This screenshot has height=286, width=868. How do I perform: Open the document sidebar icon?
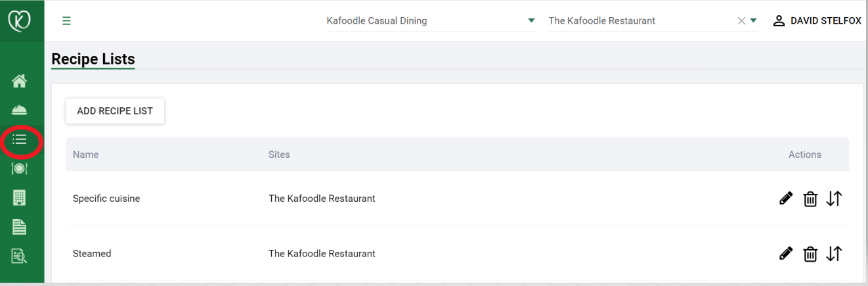coord(20,226)
